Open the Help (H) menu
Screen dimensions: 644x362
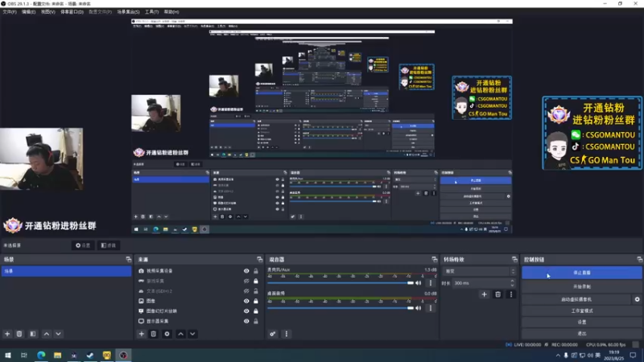click(171, 12)
